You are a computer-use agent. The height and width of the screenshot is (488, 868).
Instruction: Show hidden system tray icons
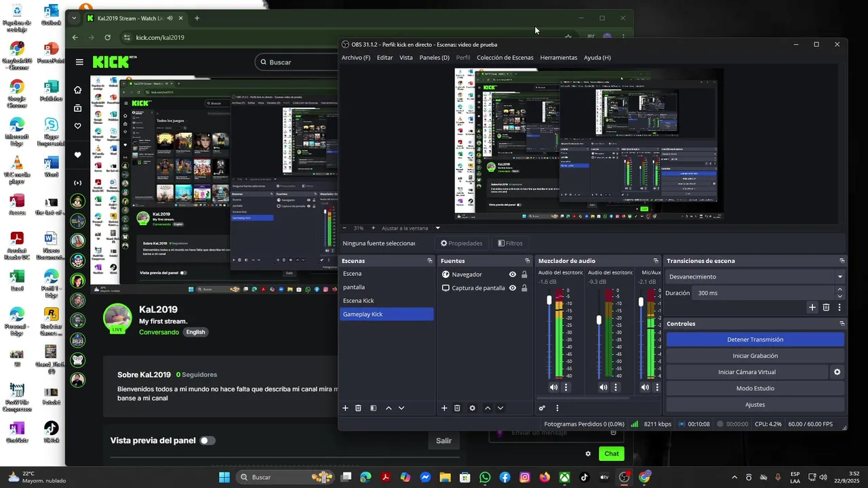tap(734, 477)
